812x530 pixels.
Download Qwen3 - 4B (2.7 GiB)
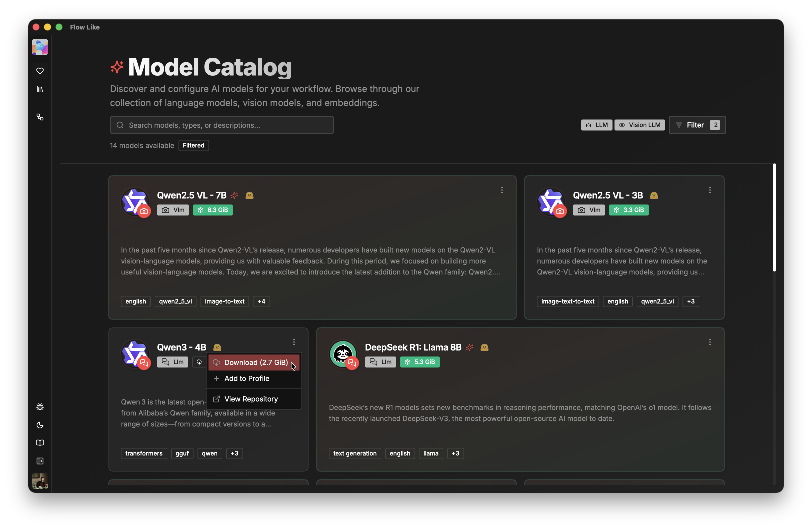point(254,362)
